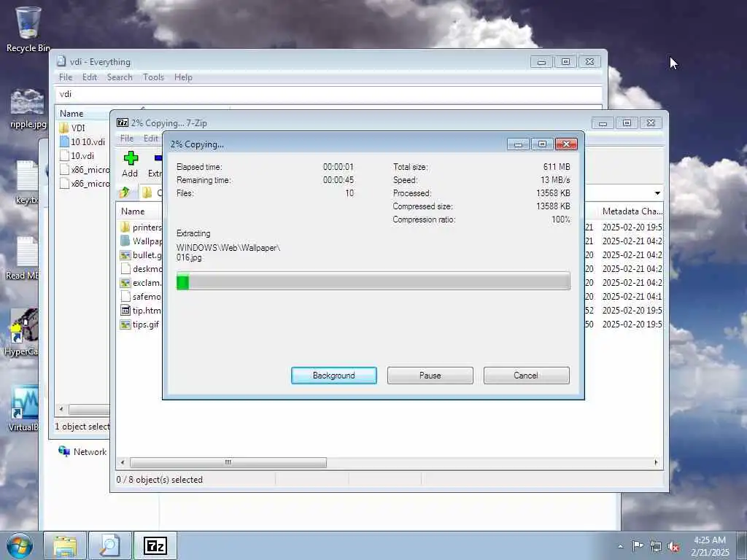Switch to Everything search taskbar button
The image size is (747, 560).
[x=109, y=545]
